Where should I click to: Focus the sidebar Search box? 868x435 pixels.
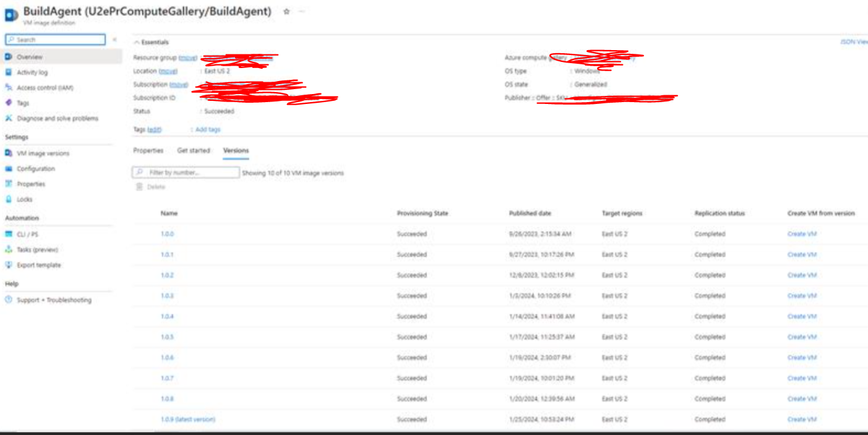[x=56, y=40]
